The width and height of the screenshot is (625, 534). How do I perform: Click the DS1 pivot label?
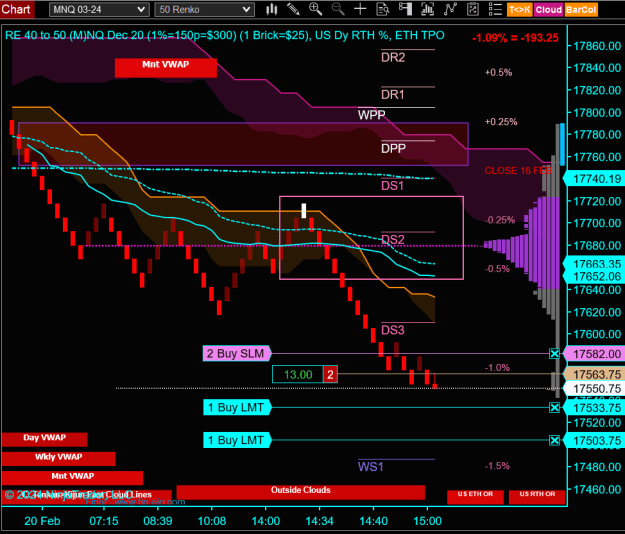[392, 186]
